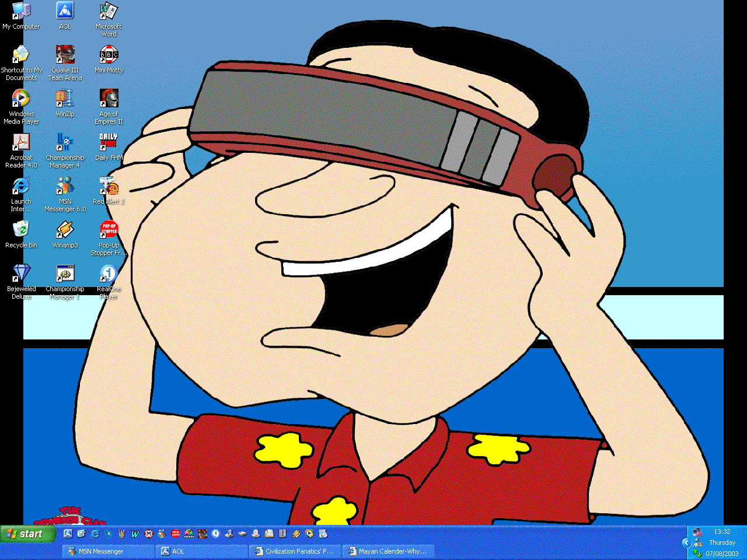747x560 pixels.
Task: Open the Pop-Up Stopper desktop shortcut
Action: pyautogui.click(x=109, y=237)
